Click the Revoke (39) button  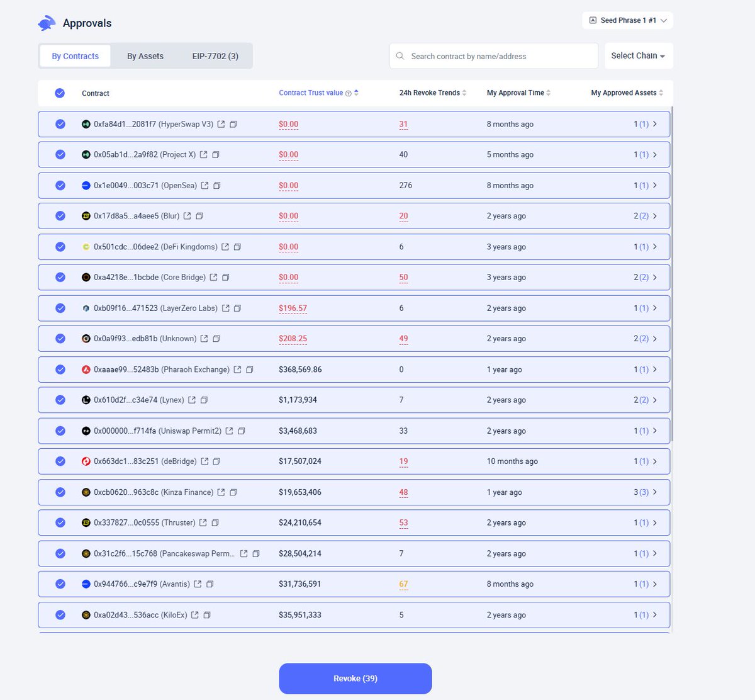[355, 679]
